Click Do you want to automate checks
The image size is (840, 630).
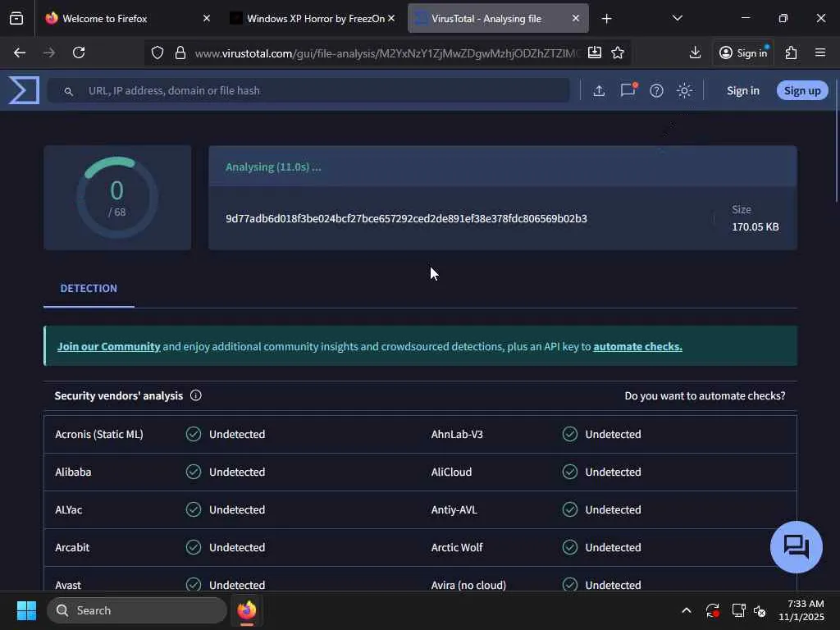(705, 396)
